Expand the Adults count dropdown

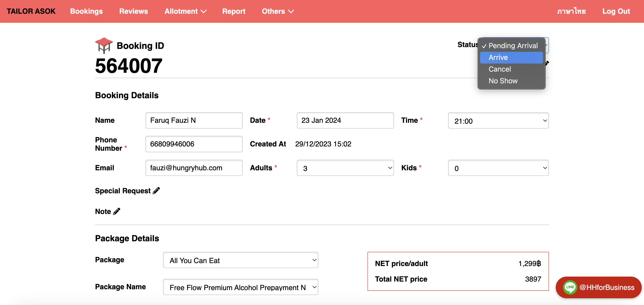point(345,168)
